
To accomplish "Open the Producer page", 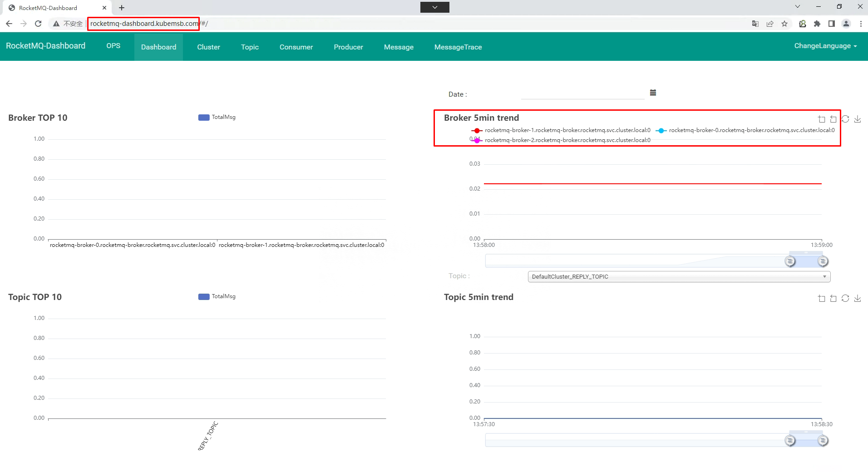I will coord(348,47).
